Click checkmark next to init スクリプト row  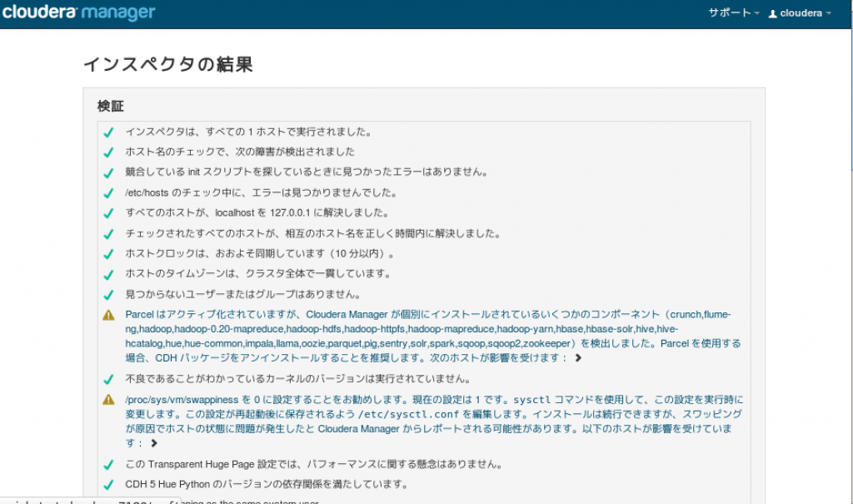click(x=108, y=173)
